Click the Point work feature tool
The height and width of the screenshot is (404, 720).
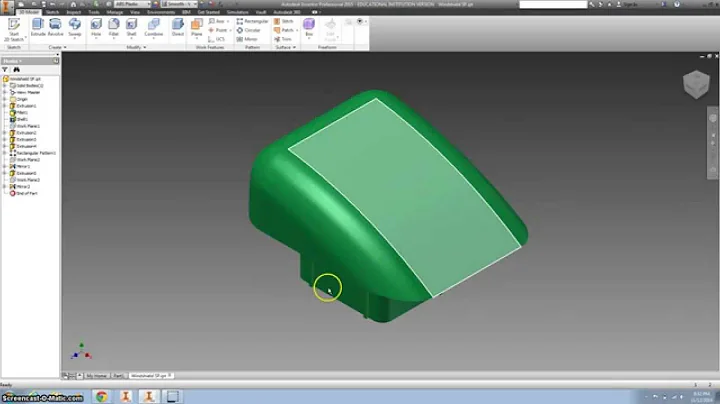point(219,30)
